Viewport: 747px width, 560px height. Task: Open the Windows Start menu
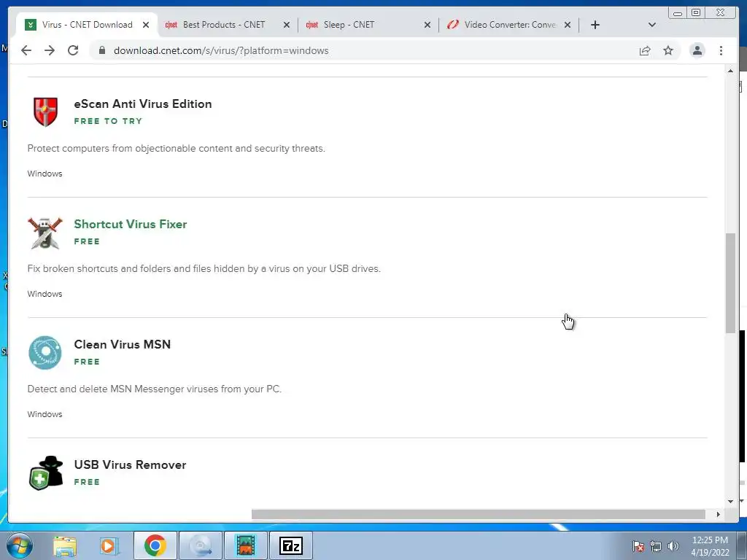click(x=20, y=545)
